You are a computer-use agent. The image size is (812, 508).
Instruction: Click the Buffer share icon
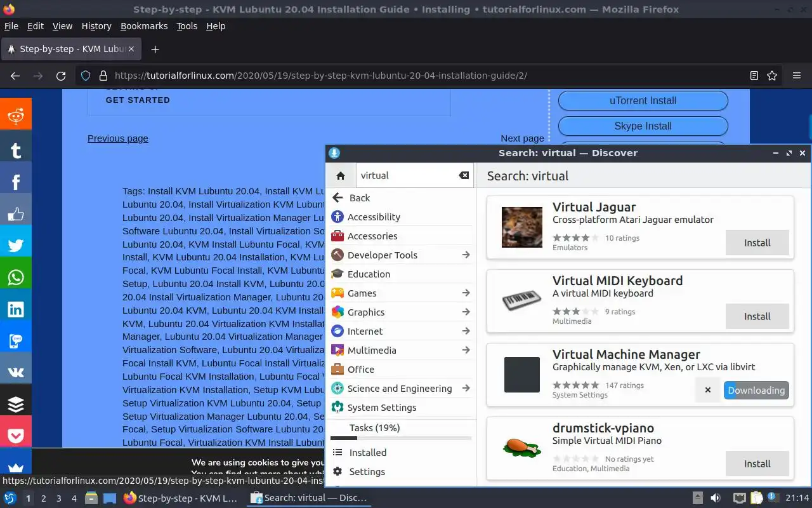point(16,404)
